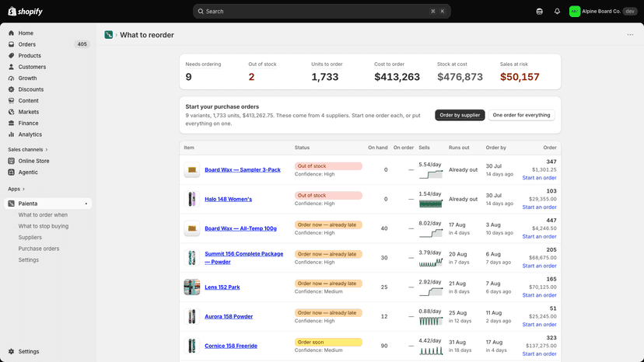Click the Sales at risk $50,157 value
Image resolution: width=644 pixels, height=362 pixels.
(520, 77)
